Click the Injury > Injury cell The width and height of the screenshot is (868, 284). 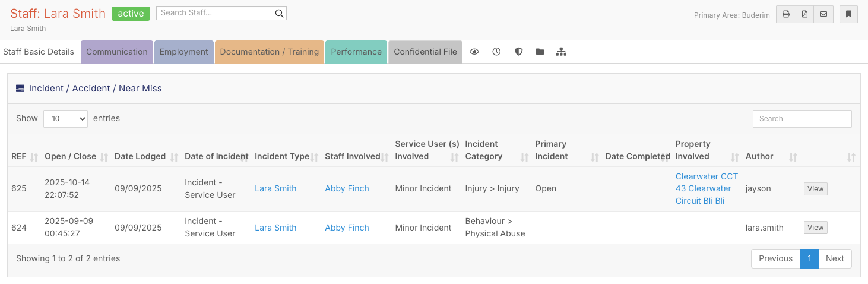[492, 188]
